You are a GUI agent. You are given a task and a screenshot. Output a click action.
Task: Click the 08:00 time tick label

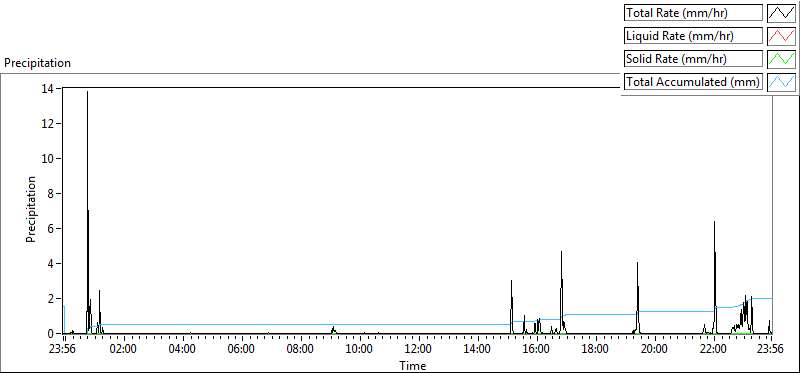point(301,350)
